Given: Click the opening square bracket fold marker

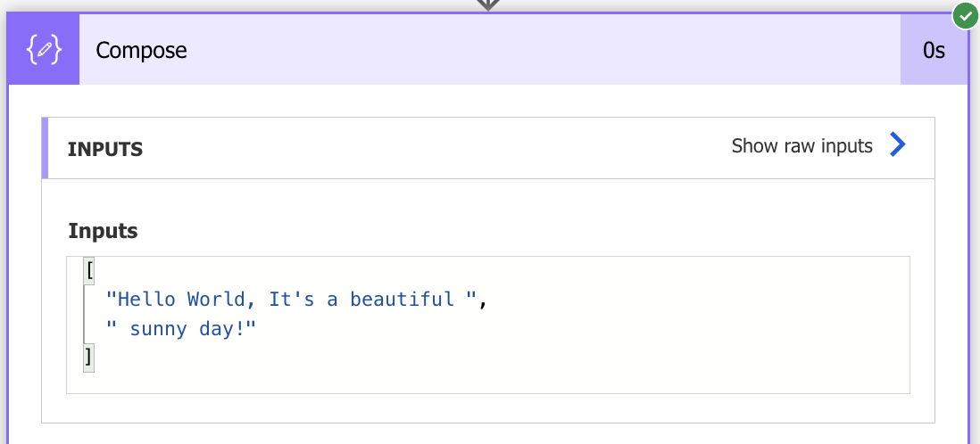Looking at the screenshot, I should [88, 269].
